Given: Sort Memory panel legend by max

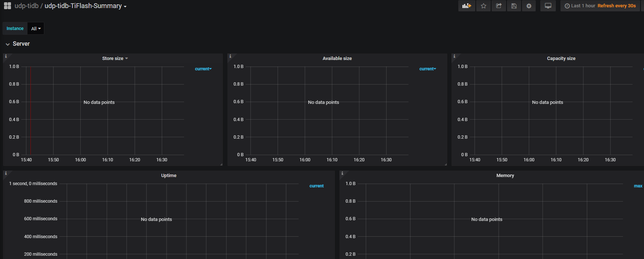Looking at the screenshot, I should pyautogui.click(x=638, y=186).
